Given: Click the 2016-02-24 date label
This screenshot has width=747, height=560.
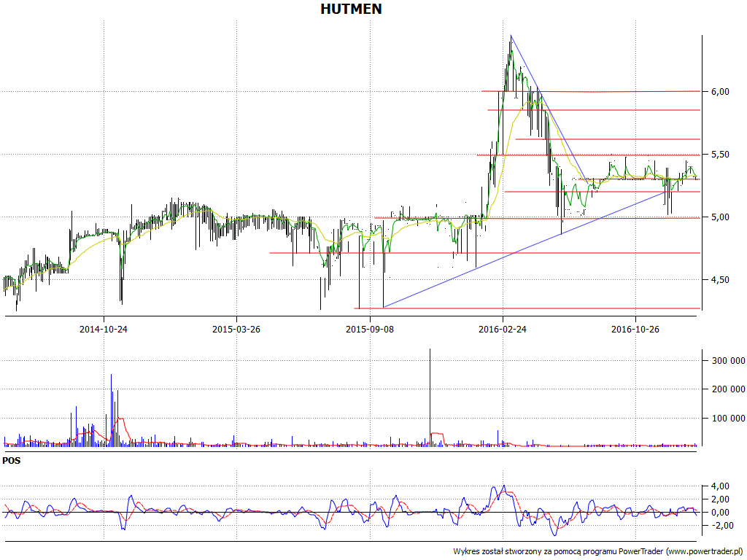Looking at the screenshot, I should pyautogui.click(x=503, y=329).
